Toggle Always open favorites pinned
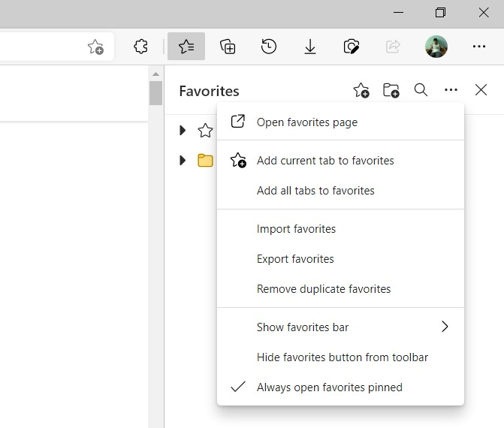Image resolution: width=504 pixels, height=428 pixels. coord(330,387)
